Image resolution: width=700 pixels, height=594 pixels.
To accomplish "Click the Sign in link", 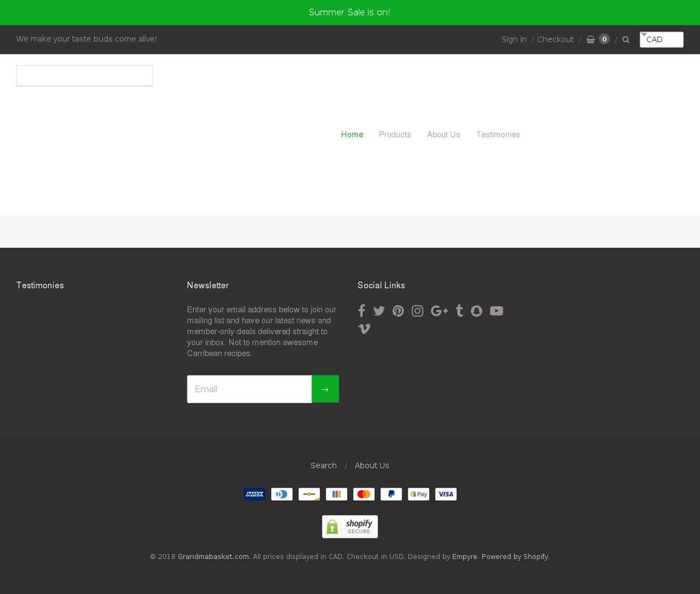I will tap(514, 39).
